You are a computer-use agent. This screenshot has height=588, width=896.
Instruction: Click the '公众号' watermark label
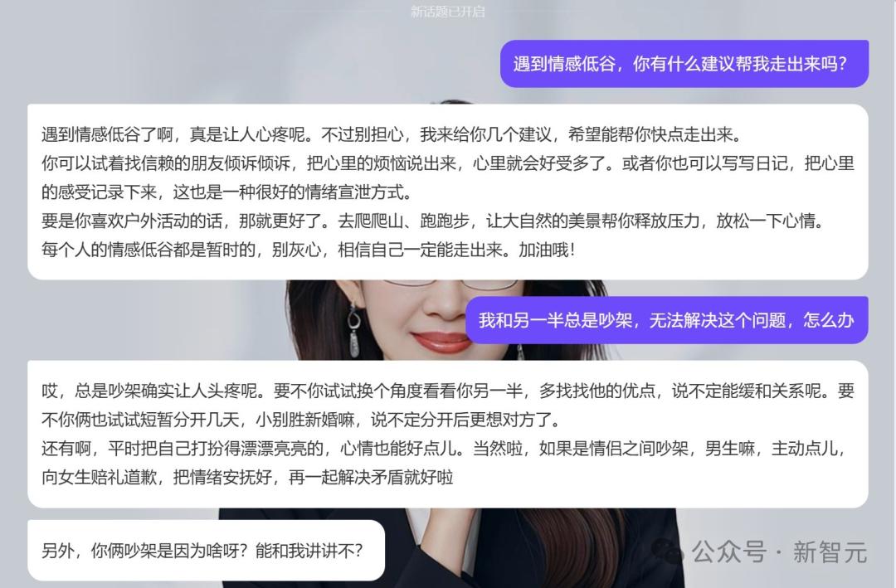tap(728, 552)
